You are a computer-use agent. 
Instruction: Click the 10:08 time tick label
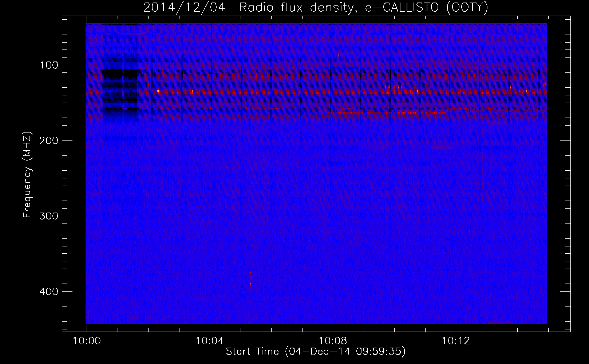[333, 341]
